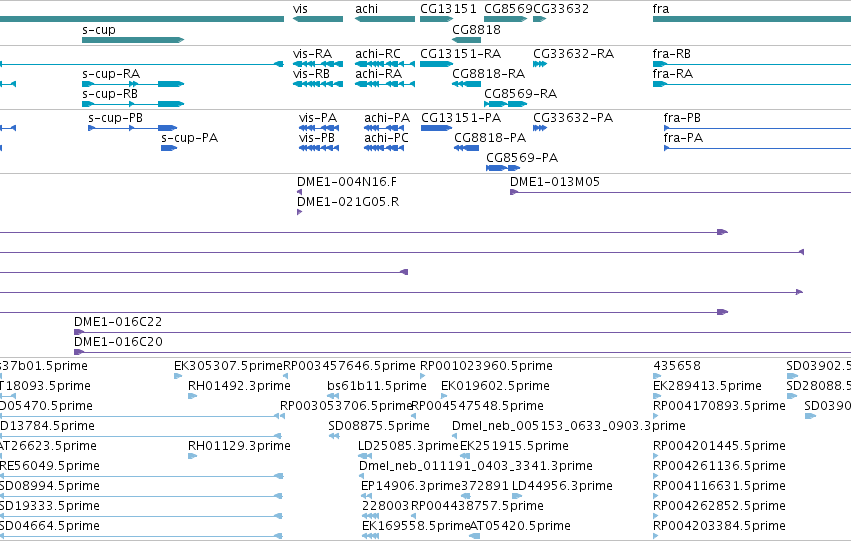
Task: Select the RP004262852.5prime EST
Action: (x=656, y=516)
